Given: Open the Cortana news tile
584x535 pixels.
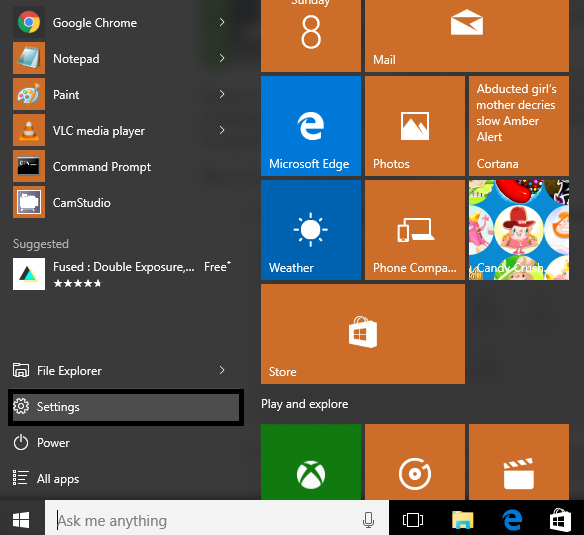Looking at the screenshot, I should (x=519, y=126).
